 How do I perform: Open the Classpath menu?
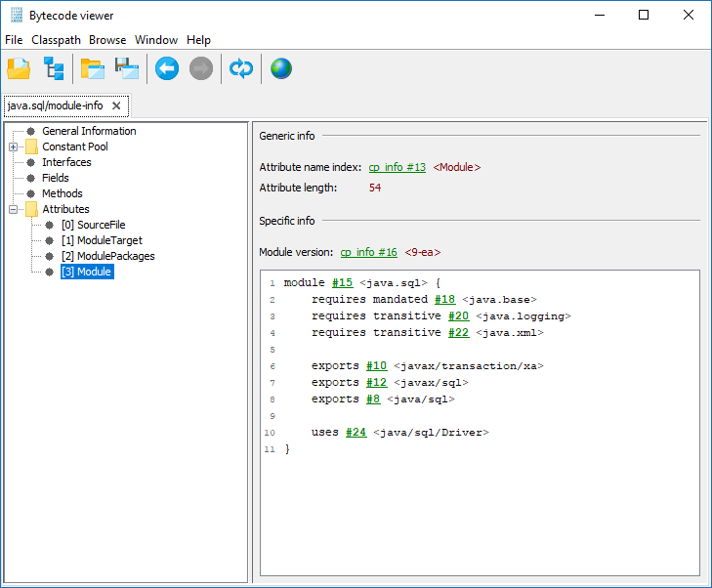pos(55,40)
